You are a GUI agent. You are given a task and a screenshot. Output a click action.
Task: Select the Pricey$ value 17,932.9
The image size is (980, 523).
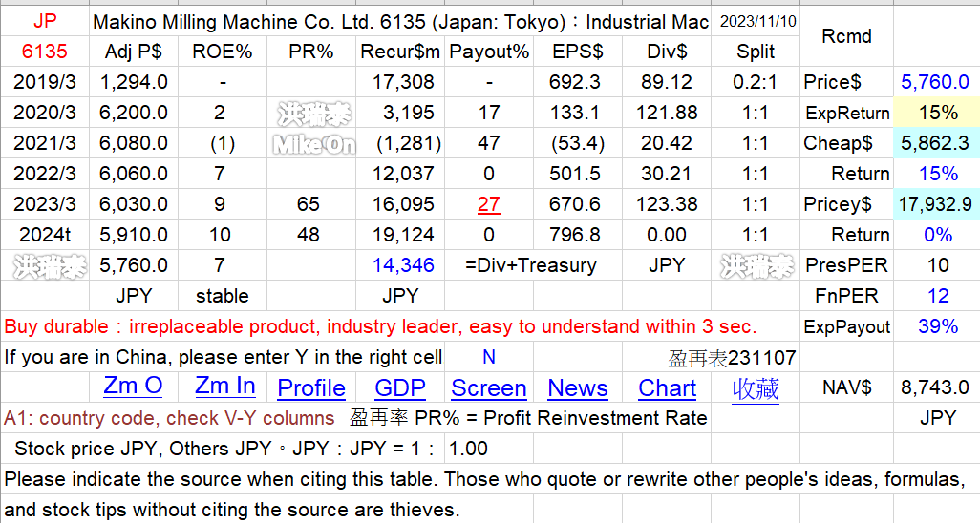click(935, 204)
